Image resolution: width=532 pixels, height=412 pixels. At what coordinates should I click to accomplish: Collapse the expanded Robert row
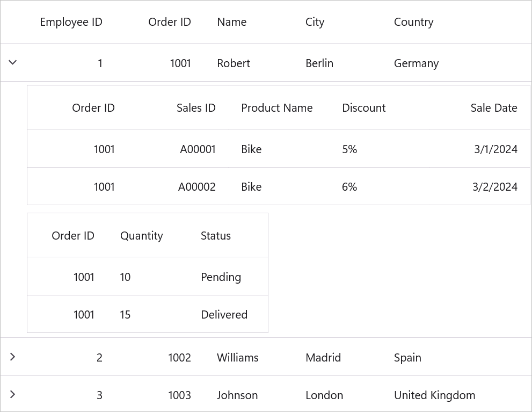pyautogui.click(x=13, y=62)
